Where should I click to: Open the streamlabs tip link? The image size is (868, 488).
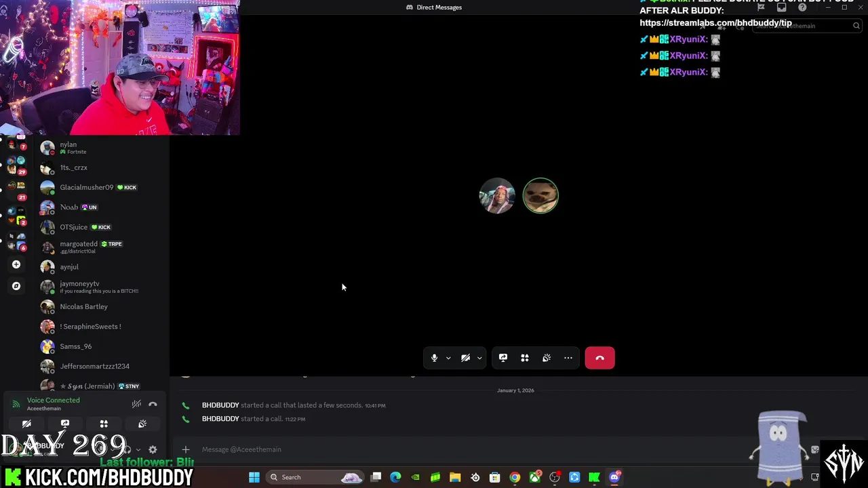715,22
